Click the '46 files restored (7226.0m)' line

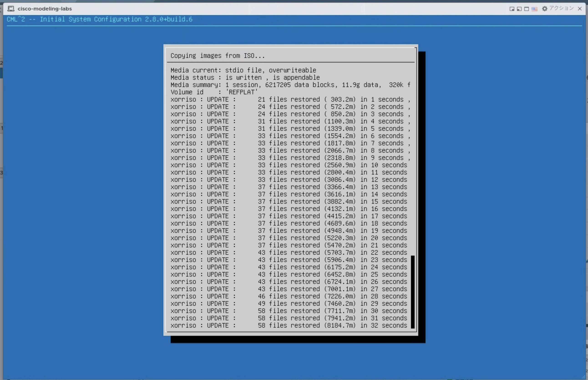coord(289,296)
